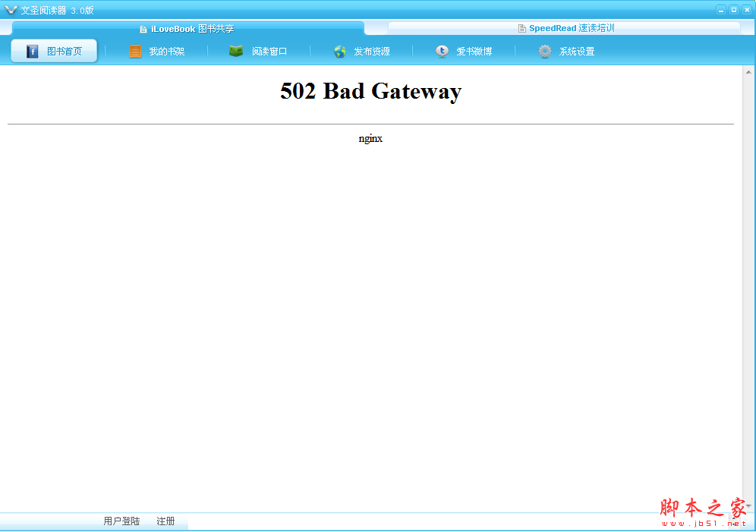This screenshot has height=532, width=756.
Task: Click the scrollbar up arrow
Action: (748, 72)
